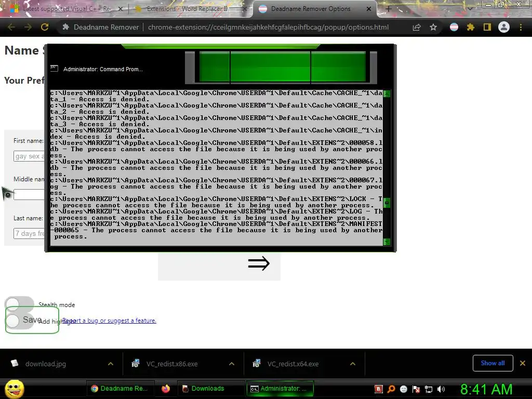Expand options chevron for VC_redist.x86.exe
This screenshot has height=399, width=532.
coord(232,364)
